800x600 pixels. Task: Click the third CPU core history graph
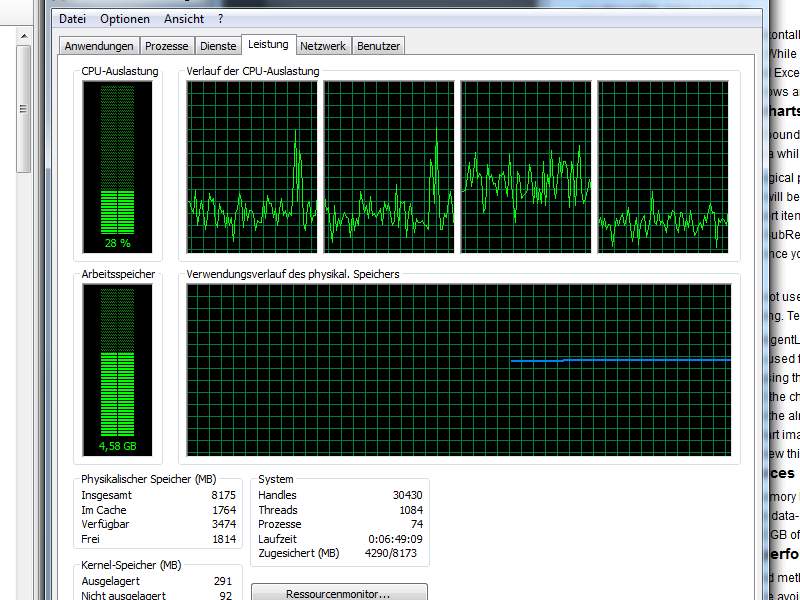pos(526,167)
